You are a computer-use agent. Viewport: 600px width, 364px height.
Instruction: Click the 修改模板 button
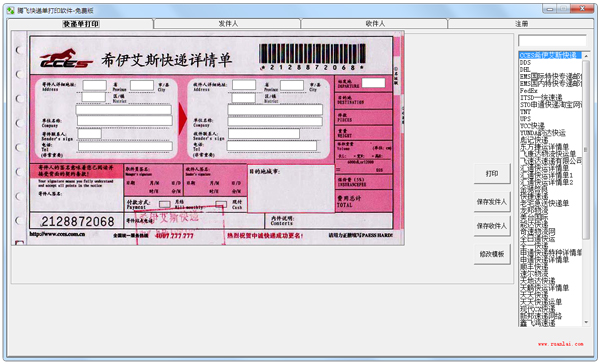[492, 254]
